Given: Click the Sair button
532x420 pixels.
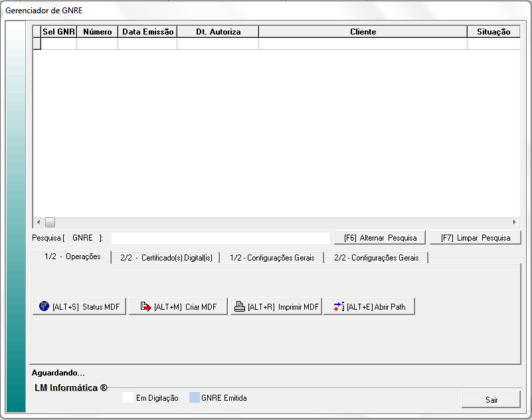Looking at the screenshot, I should 491,399.
